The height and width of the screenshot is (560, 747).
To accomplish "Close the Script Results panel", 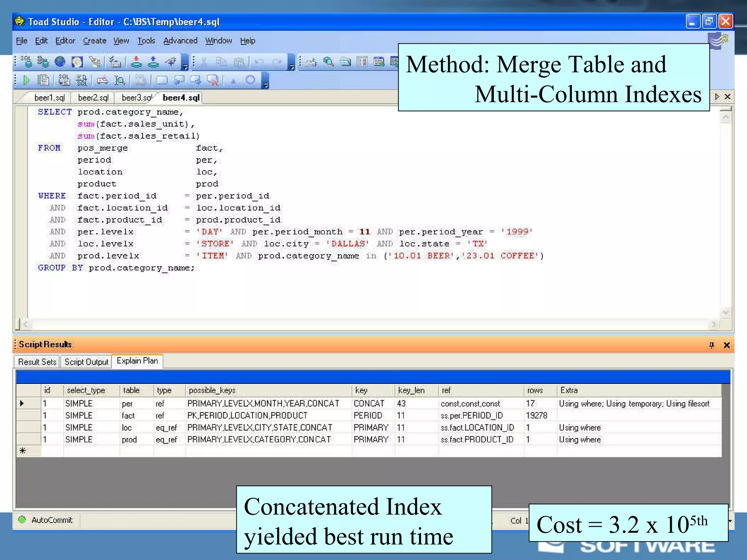I will point(727,345).
